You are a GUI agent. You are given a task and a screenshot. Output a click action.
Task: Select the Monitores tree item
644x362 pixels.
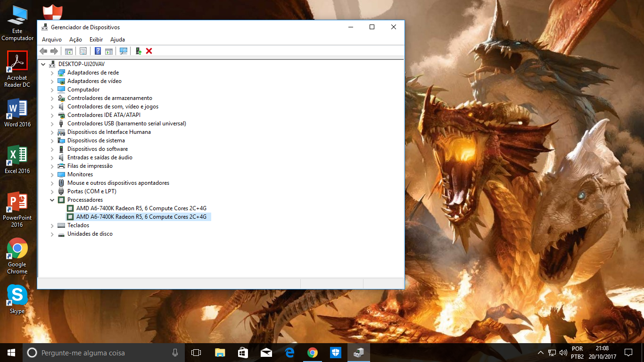pyautogui.click(x=80, y=174)
